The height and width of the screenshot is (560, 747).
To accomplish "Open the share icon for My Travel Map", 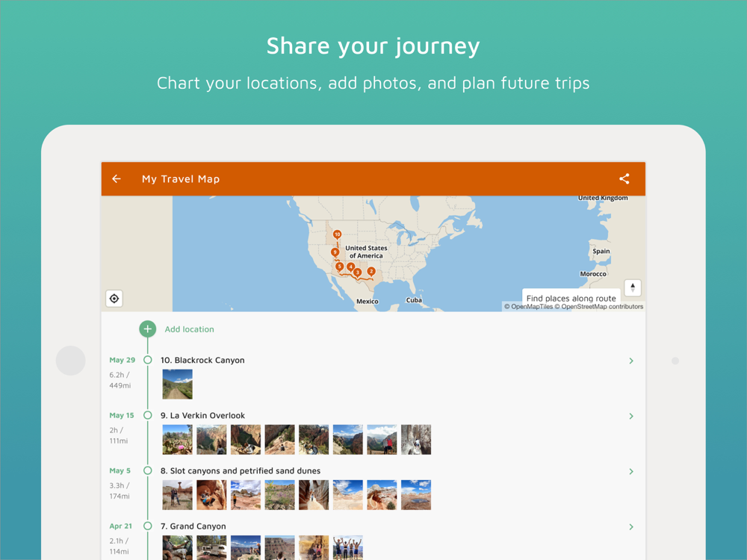I will (x=624, y=179).
